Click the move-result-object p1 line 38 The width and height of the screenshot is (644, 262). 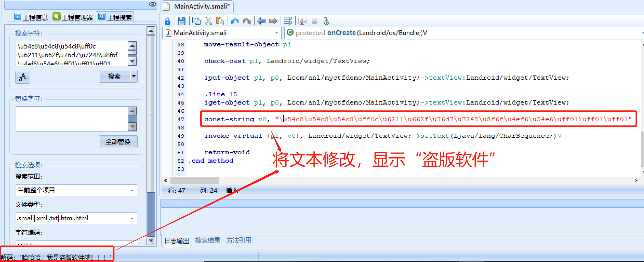pos(247,44)
